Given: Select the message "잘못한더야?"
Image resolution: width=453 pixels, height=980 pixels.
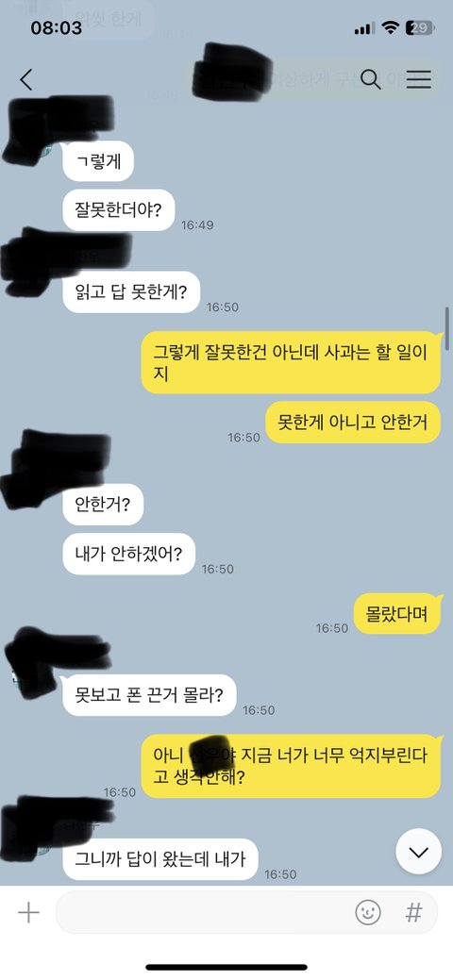Looking at the screenshot, I should pos(118,209).
